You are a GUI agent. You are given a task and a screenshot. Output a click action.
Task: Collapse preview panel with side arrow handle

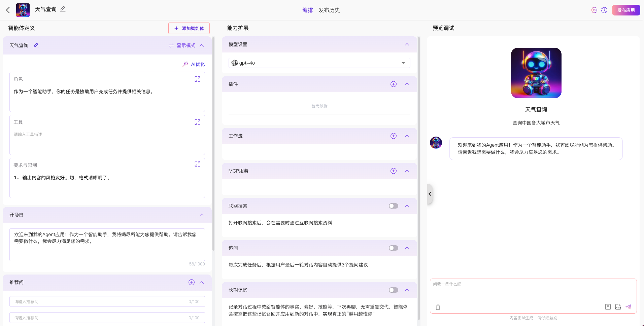coord(430,194)
